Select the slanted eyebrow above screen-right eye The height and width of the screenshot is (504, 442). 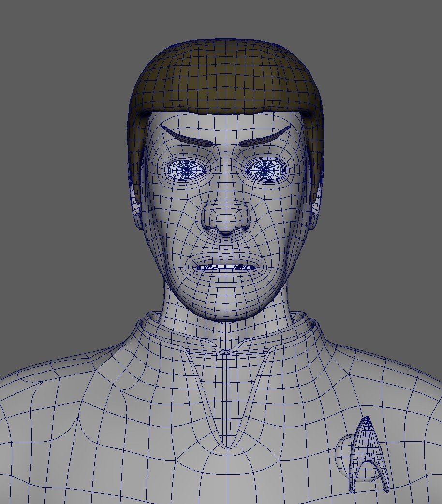coord(265,137)
